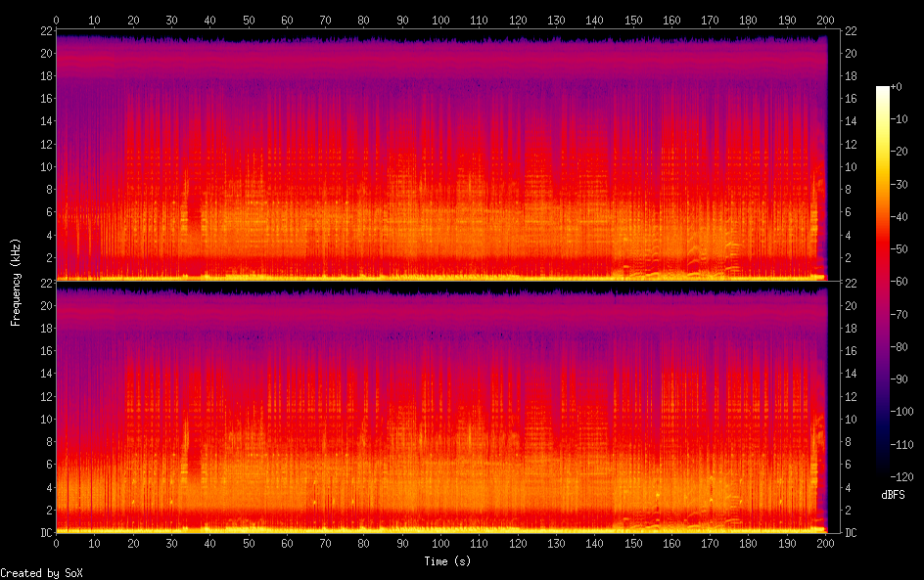Select the "-80" value on the dBFS scale
The height and width of the screenshot is (580, 924).
point(899,347)
